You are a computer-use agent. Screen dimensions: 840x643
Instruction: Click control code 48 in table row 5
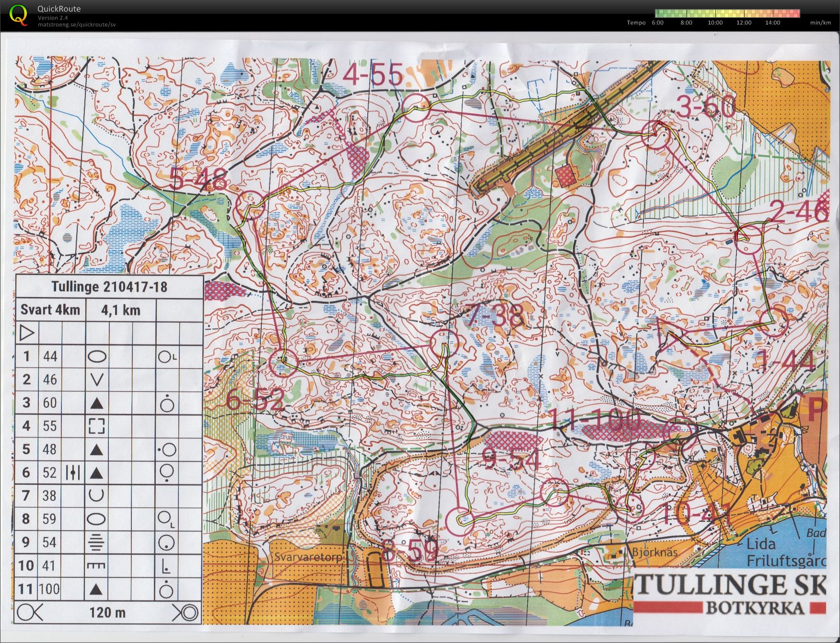point(50,449)
